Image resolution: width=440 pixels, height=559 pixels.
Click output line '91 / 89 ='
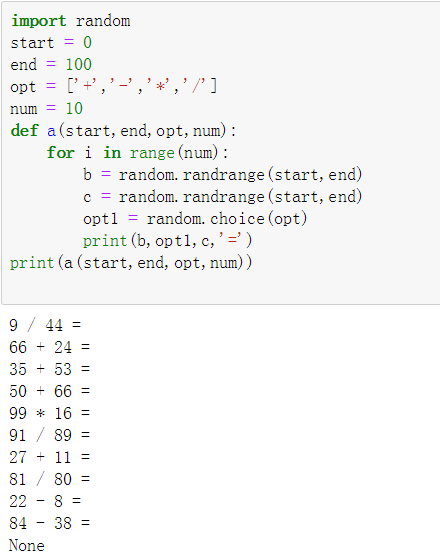(50, 435)
